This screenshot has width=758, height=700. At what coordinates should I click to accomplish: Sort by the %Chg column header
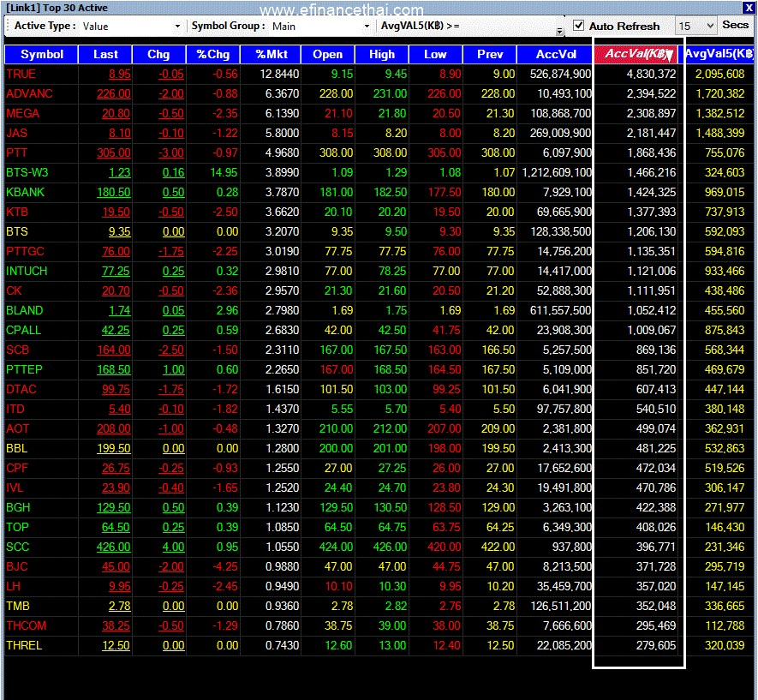tap(213, 54)
